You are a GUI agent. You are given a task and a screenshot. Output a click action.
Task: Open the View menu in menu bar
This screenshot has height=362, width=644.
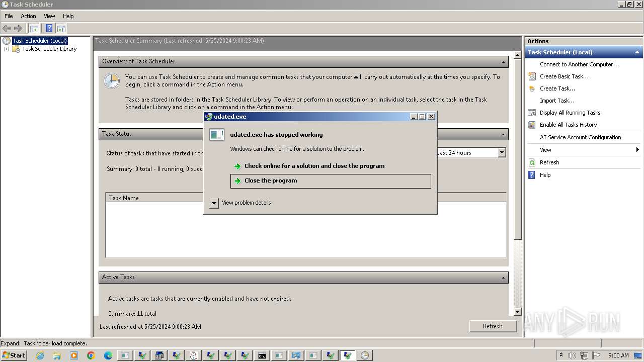[49, 16]
